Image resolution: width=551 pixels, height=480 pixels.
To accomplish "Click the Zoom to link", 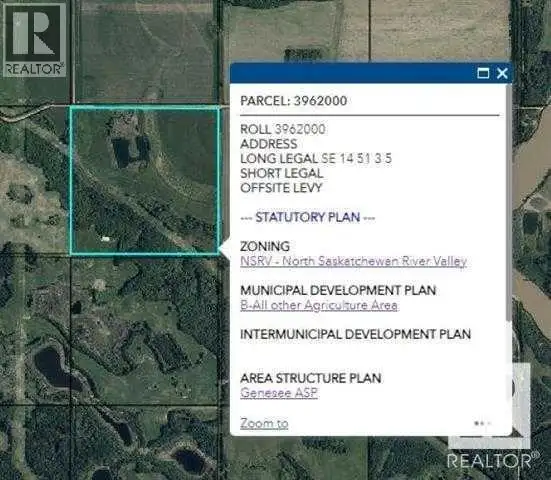I will point(264,423).
